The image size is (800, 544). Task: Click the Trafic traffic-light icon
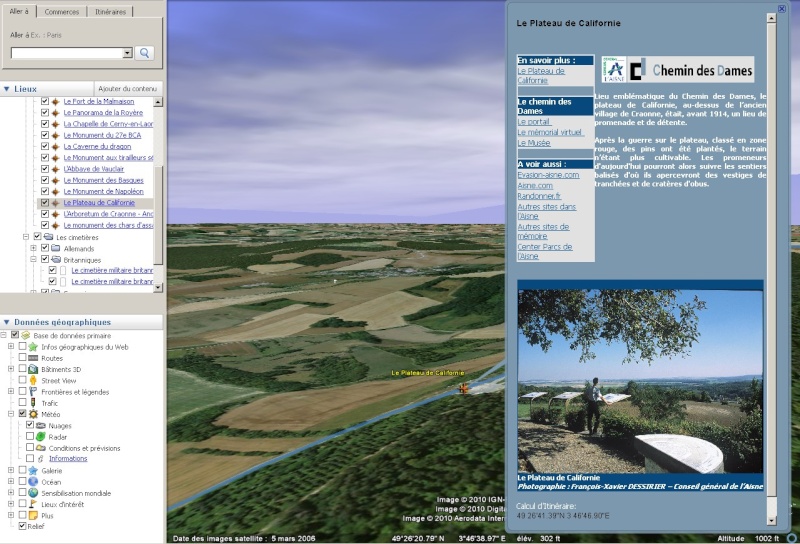pyautogui.click(x=33, y=403)
